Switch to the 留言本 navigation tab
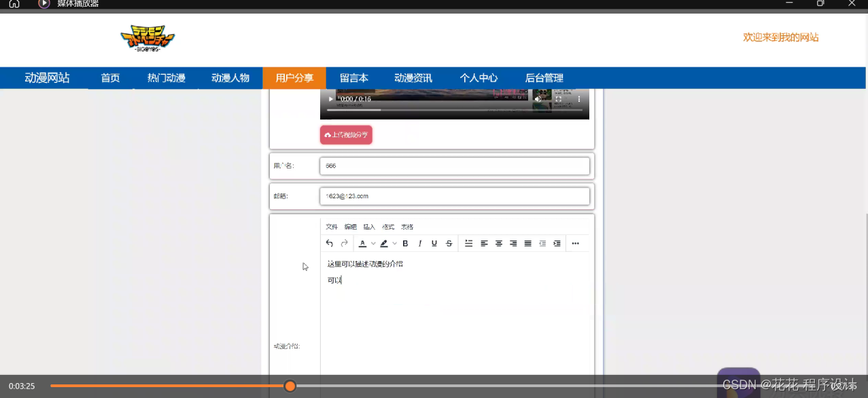Screen dimensions: 868x398 tap(354, 77)
